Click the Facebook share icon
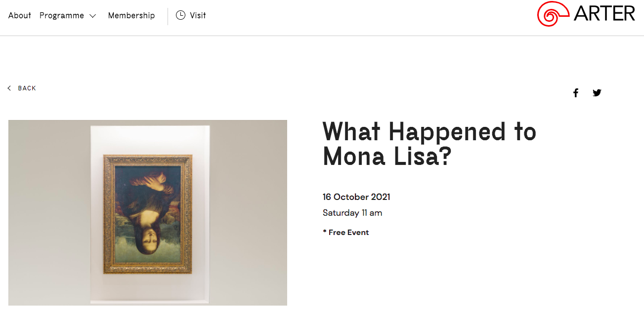This screenshot has height=313, width=644. tap(576, 93)
